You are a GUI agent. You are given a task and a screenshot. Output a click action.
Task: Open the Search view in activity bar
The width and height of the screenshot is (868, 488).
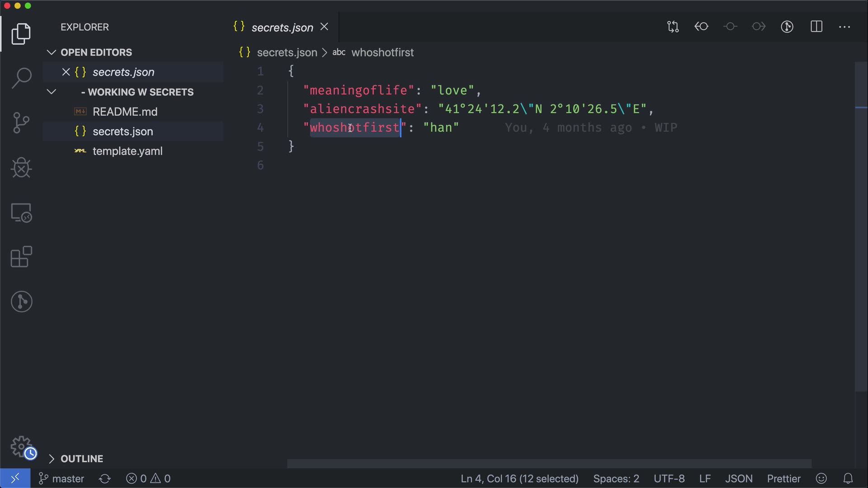pos(21,78)
